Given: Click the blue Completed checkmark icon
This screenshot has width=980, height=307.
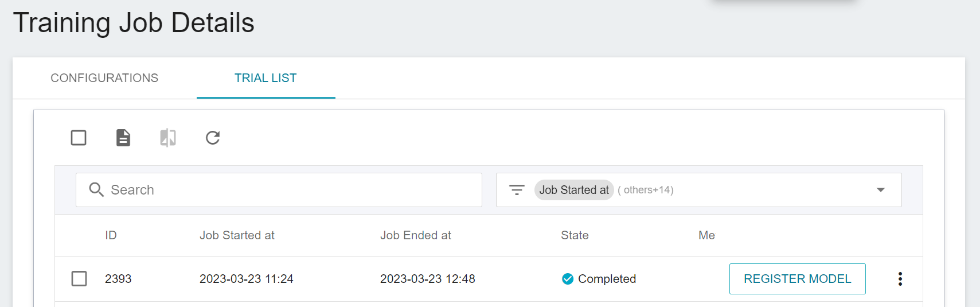Looking at the screenshot, I should pos(568,279).
